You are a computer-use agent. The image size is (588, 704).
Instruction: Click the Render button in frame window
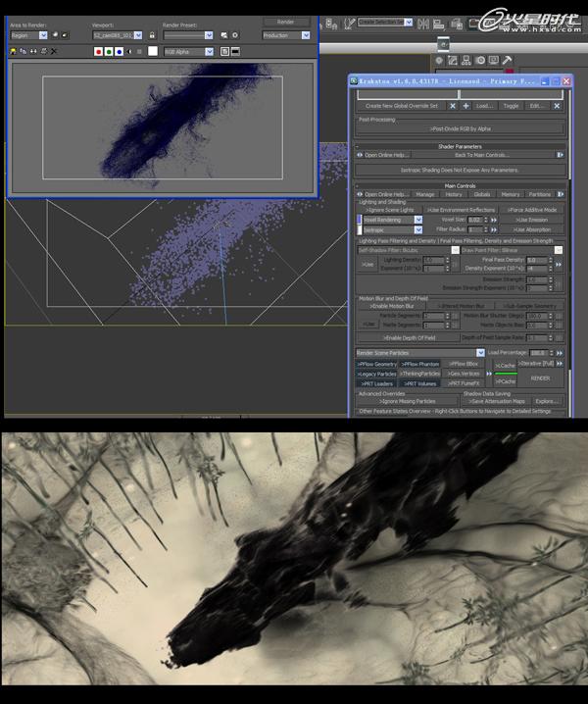285,21
